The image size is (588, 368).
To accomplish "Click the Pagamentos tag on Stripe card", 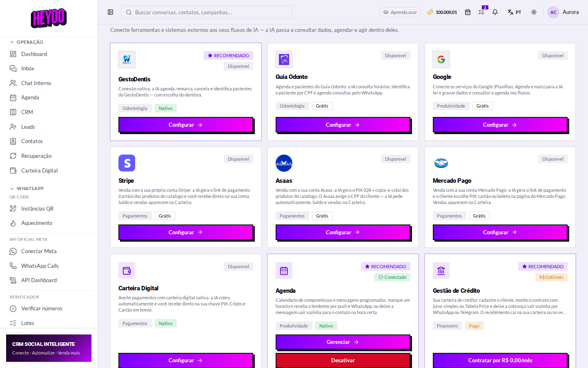I will point(135,216).
